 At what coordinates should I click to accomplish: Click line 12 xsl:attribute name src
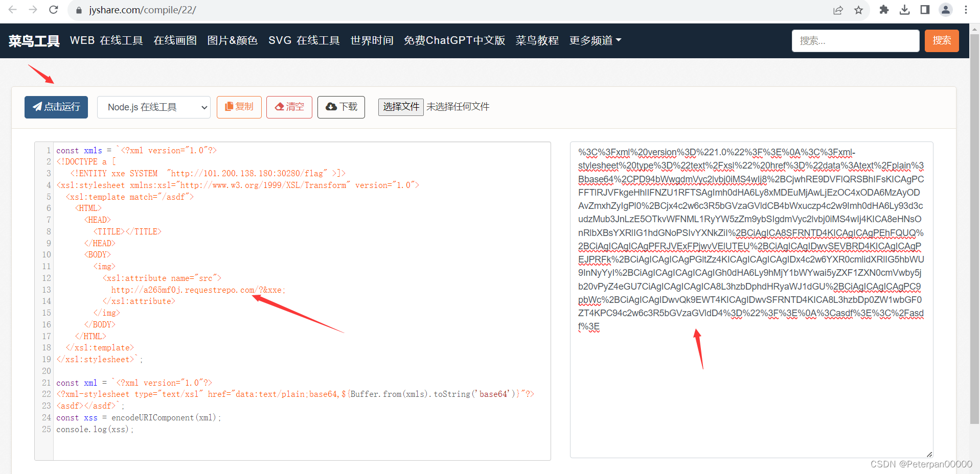pos(162,278)
